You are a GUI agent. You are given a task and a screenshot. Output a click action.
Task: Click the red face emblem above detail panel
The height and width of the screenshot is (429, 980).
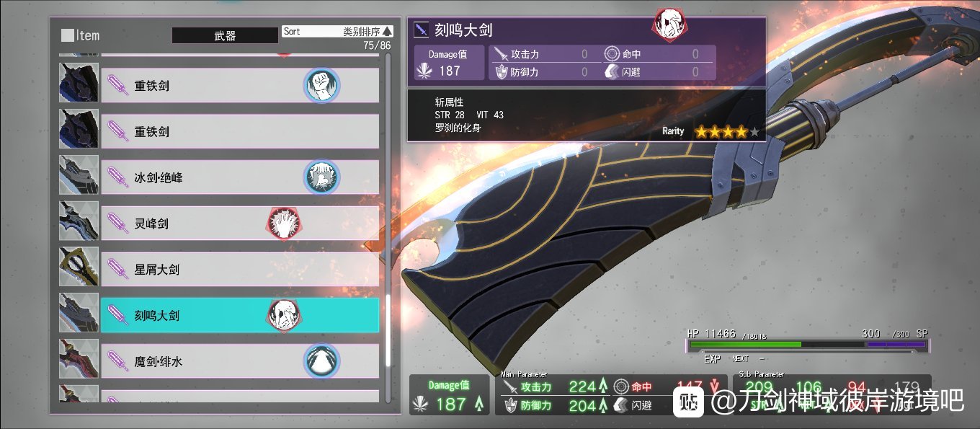coord(670,23)
